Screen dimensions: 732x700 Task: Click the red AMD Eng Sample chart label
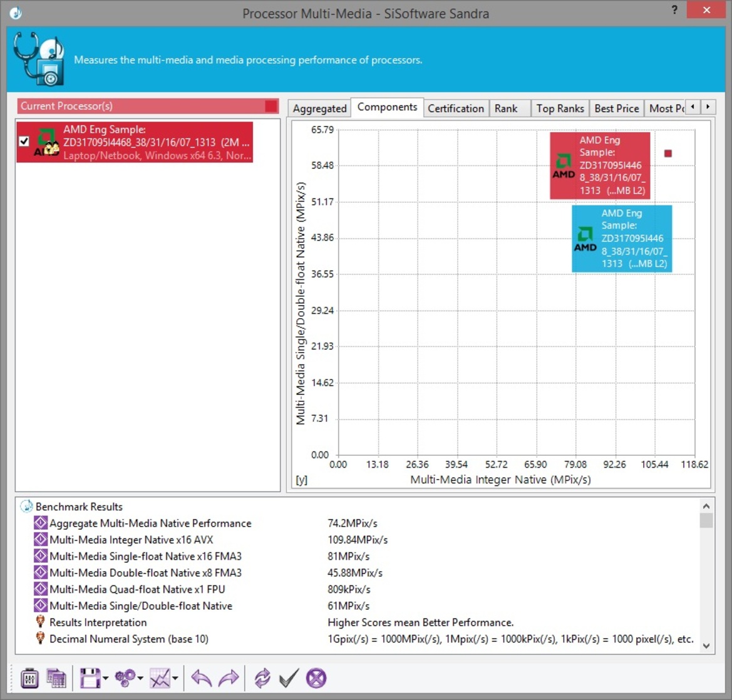600,166
